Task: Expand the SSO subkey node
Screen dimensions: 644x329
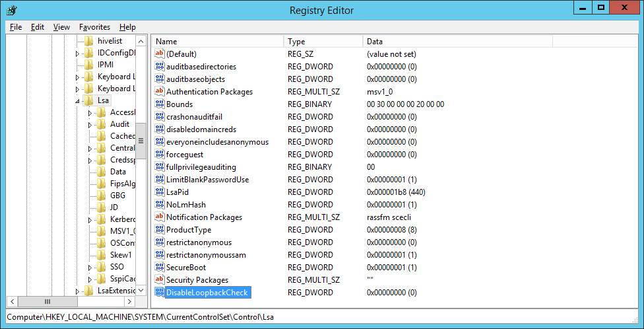Action: [90, 267]
